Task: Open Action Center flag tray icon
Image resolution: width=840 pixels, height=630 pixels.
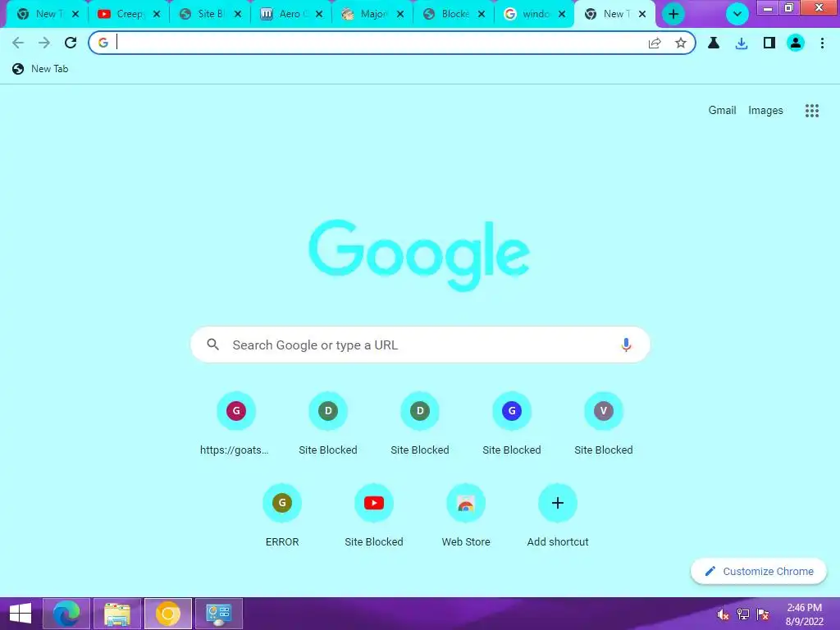Action: point(763,614)
